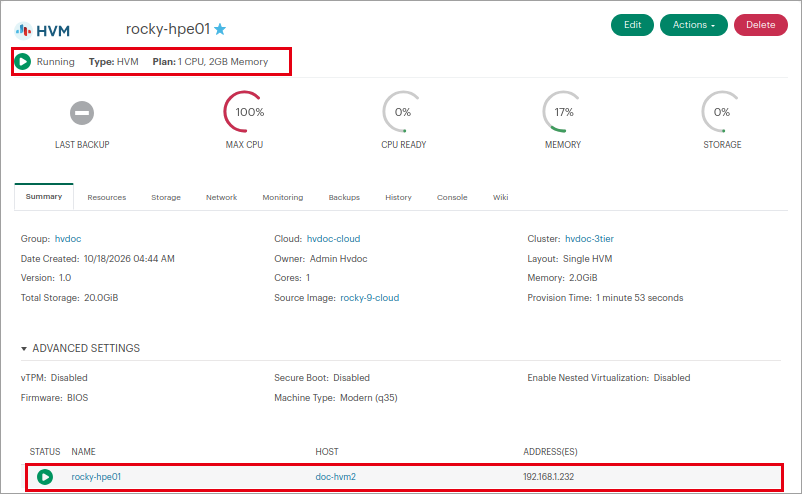Viewport: 802px width, 494px height.
Task: Click the Firmware BIOS setting
Action: [54, 398]
